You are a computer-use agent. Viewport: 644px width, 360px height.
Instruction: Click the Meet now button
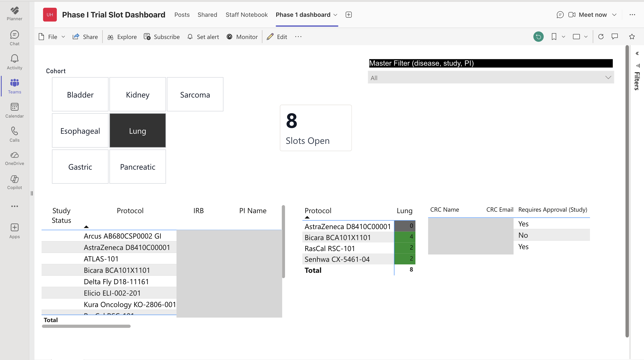click(x=588, y=15)
